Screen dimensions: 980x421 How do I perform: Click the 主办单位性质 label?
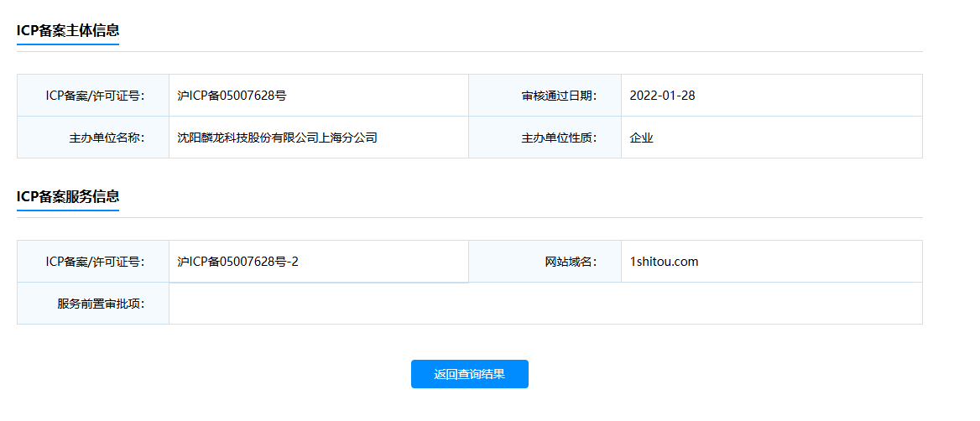pos(560,138)
